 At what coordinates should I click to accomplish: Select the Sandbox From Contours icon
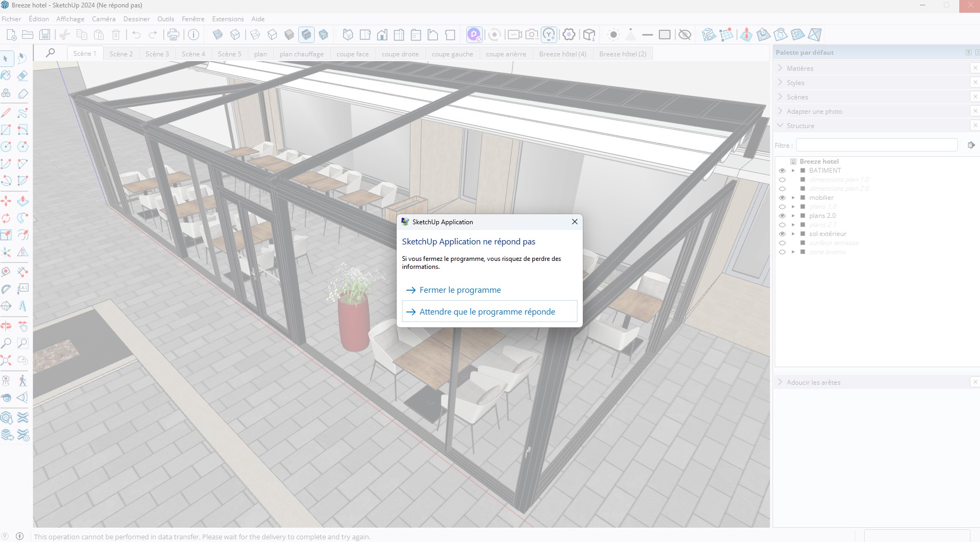click(708, 35)
